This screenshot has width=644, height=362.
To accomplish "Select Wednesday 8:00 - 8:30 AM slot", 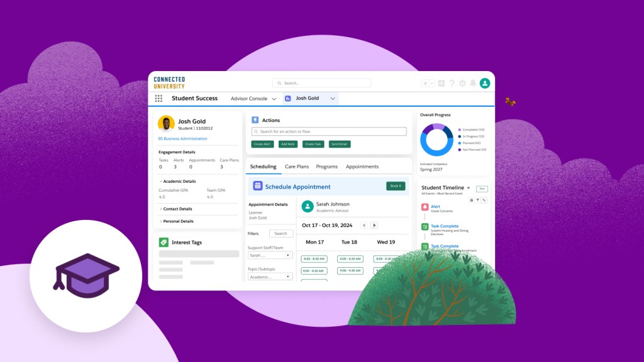I will point(386,259).
